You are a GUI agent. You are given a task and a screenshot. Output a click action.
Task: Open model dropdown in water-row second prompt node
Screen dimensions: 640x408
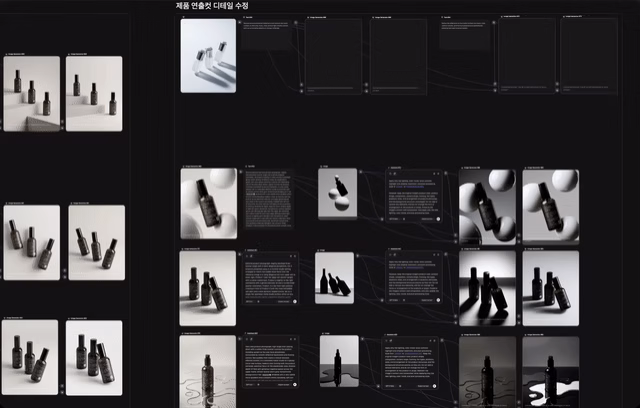pos(390,386)
